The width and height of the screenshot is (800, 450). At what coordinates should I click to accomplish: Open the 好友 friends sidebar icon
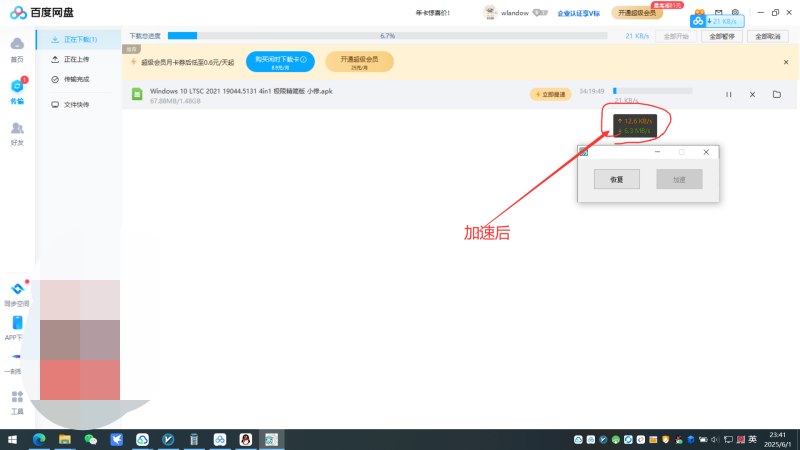click(17, 131)
